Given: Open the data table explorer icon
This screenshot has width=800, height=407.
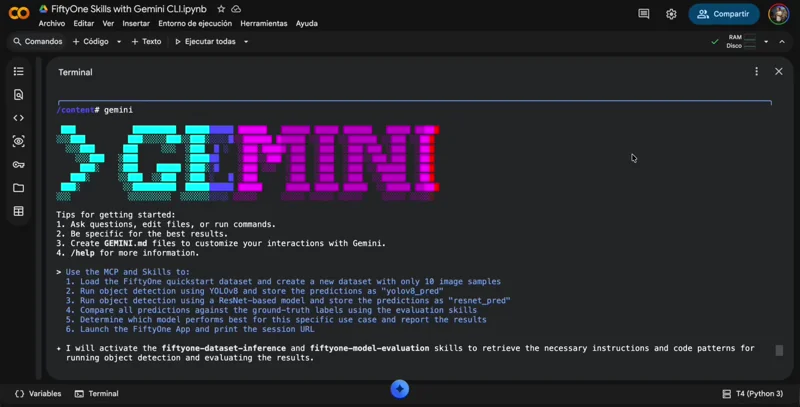Looking at the screenshot, I should point(18,212).
